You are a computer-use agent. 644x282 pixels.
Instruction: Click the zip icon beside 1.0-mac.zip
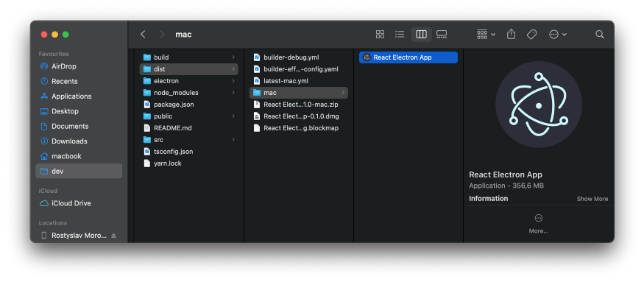257,105
